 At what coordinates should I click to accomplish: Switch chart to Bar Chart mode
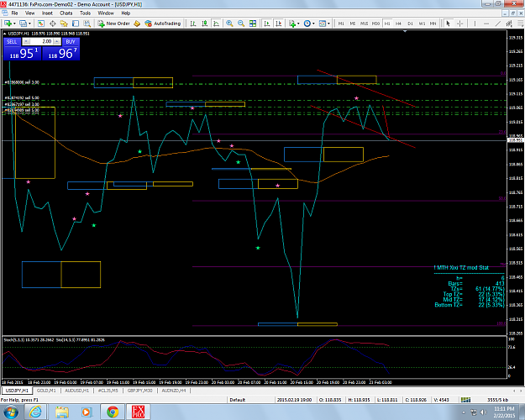[x=193, y=24]
